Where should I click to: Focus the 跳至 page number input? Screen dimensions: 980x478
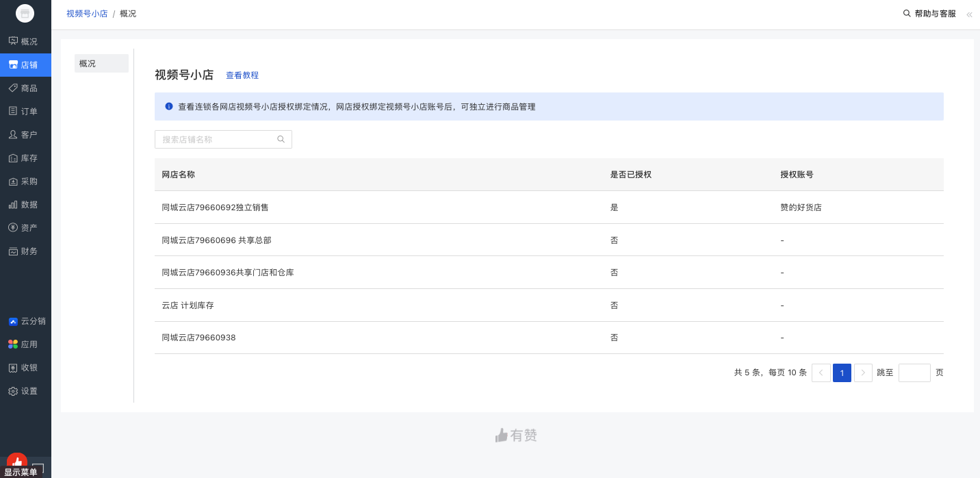click(914, 373)
